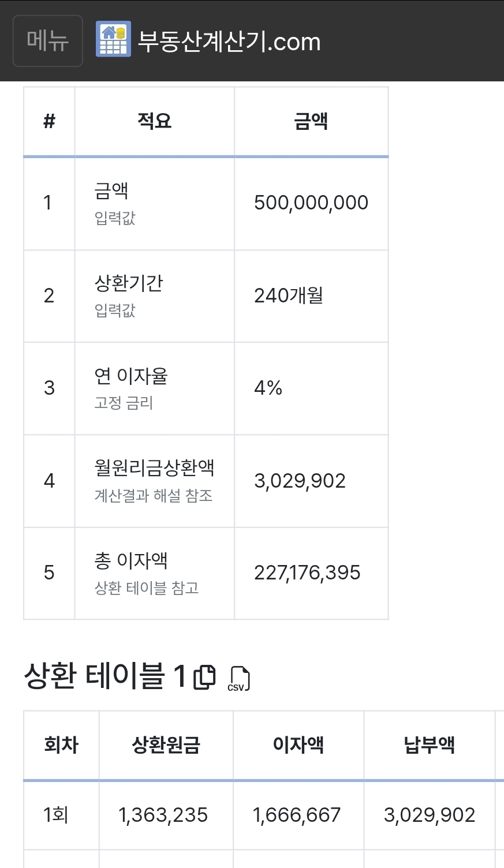Click the 적요 column header
Image resolution: width=504 pixels, height=868 pixels.
click(154, 121)
